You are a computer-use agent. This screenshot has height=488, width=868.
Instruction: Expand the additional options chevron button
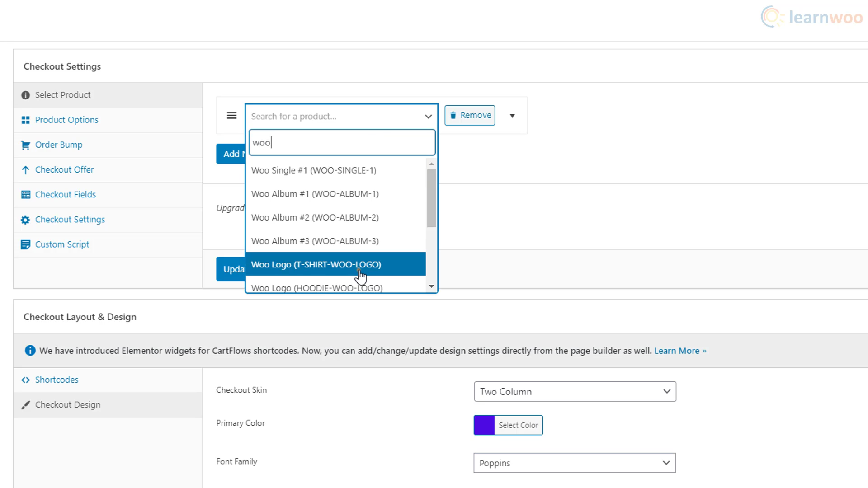(x=511, y=116)
